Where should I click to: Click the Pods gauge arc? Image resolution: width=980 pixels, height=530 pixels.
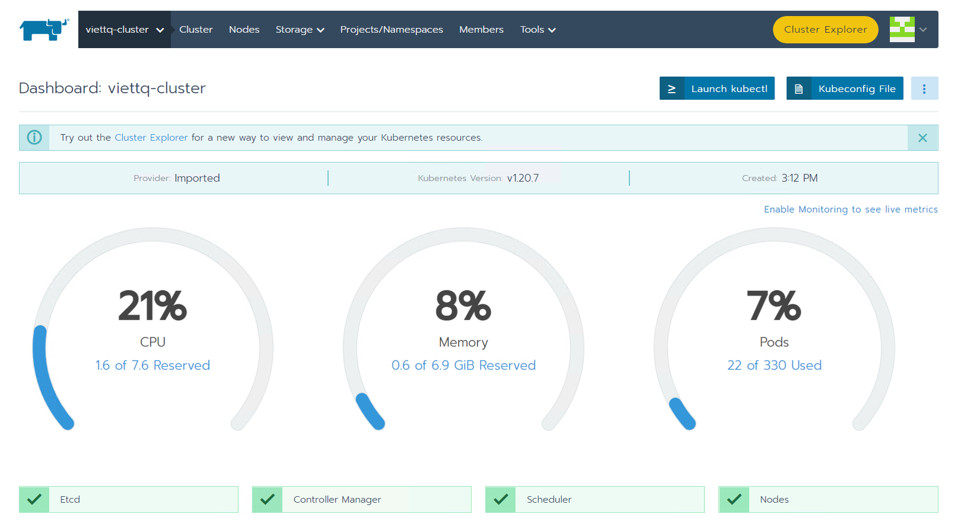(x=774, y=329)
